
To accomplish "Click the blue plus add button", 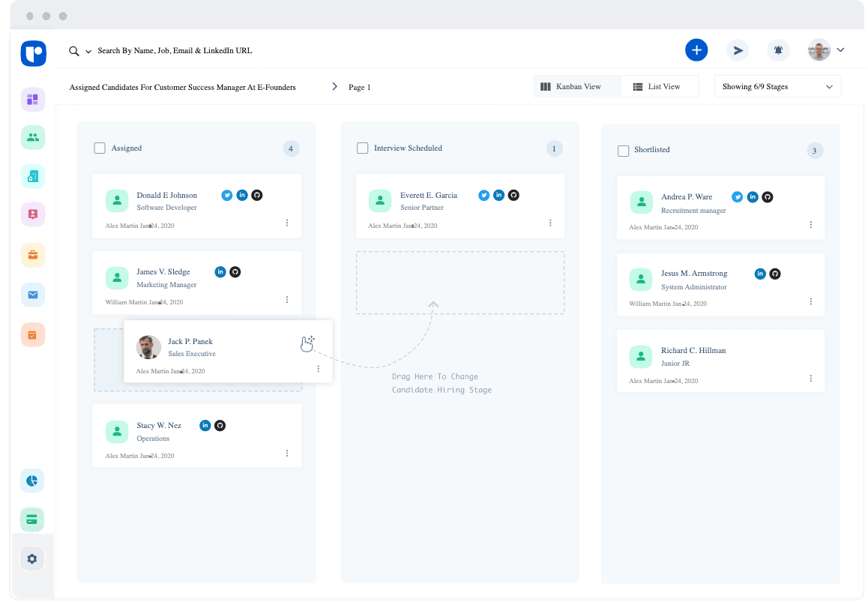I will 696,50.
